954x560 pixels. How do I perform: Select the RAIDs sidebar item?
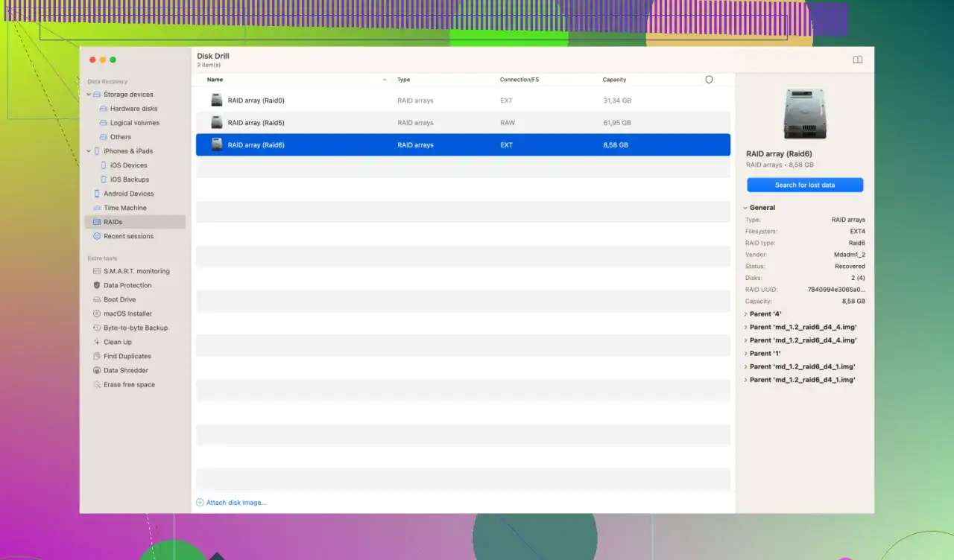tap(135, 222)
